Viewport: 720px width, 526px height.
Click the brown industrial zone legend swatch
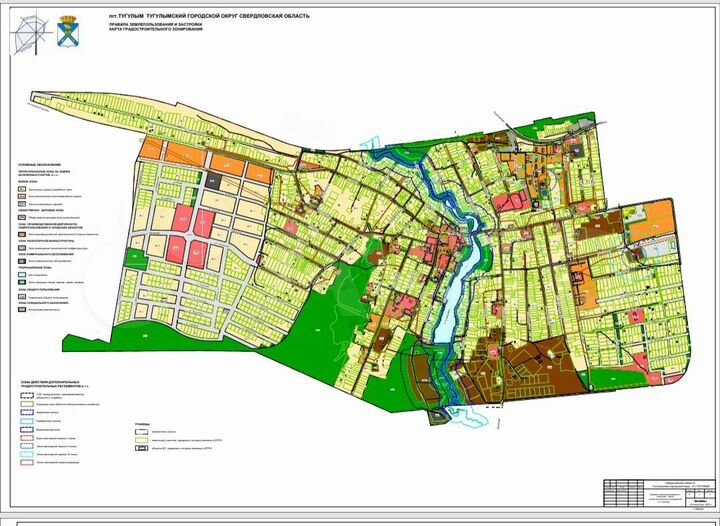point(22,234)
